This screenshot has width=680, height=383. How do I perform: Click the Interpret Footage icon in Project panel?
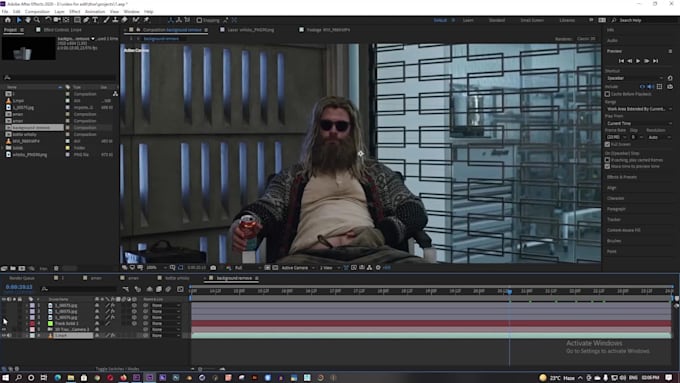4,268
